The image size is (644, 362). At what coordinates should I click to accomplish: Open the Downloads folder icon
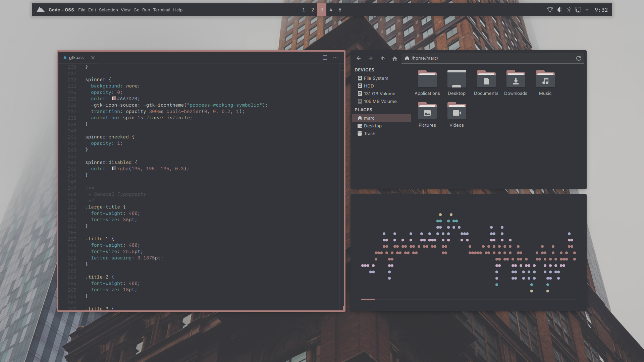[516, 79]
